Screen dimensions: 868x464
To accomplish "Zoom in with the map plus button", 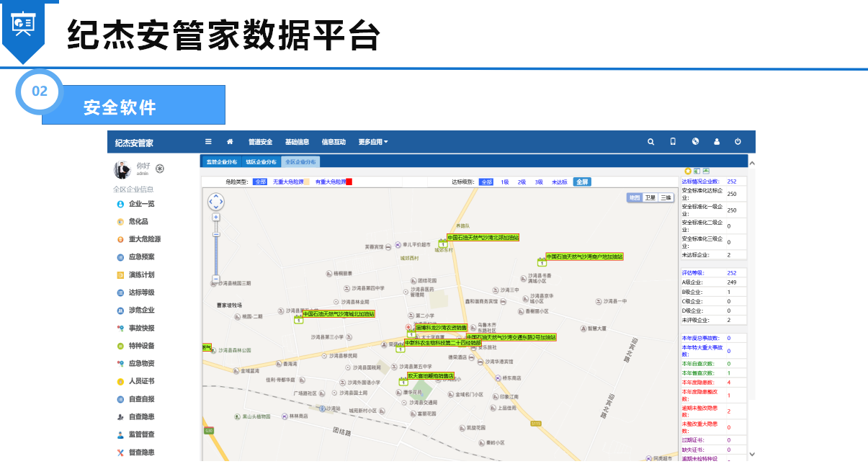I will 216,217.
